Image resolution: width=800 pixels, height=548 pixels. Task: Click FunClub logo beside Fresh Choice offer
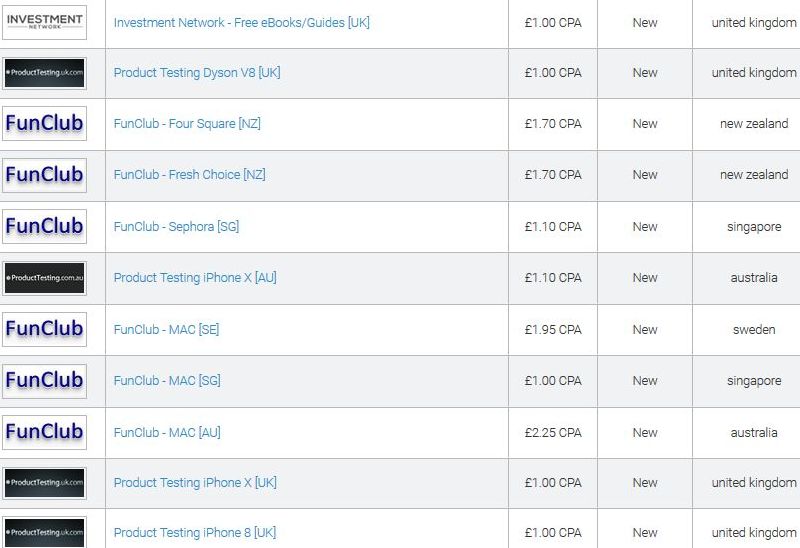44,175
